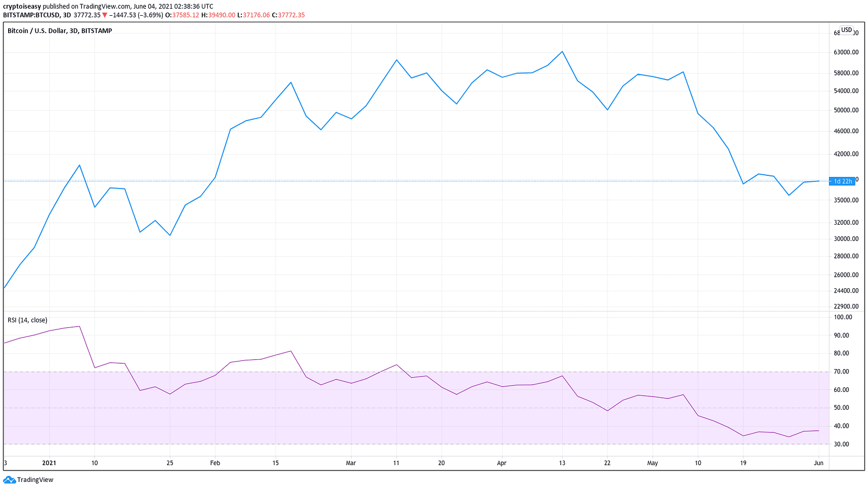The height and width of the screenshot is (489, 868).
Task: Click the '22' date label on time axis
Action: point(607,463)
